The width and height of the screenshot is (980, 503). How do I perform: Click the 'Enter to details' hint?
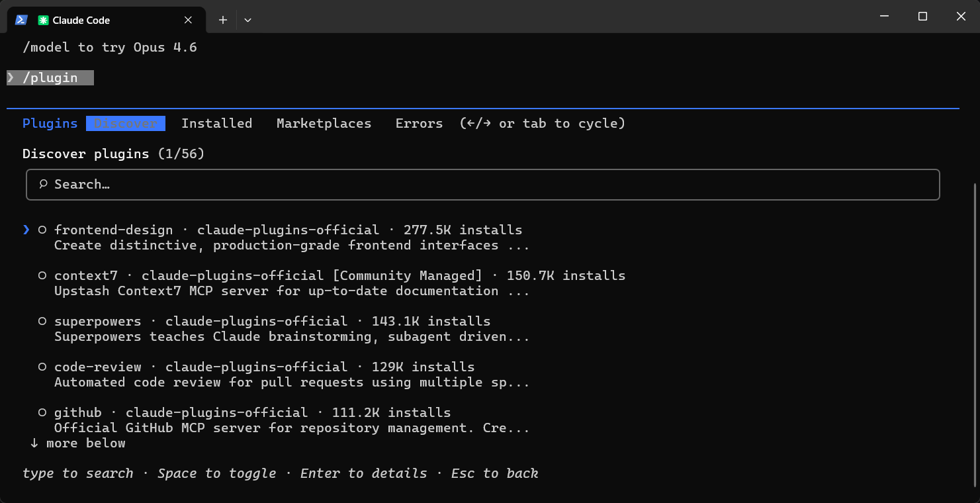[364, 474]
